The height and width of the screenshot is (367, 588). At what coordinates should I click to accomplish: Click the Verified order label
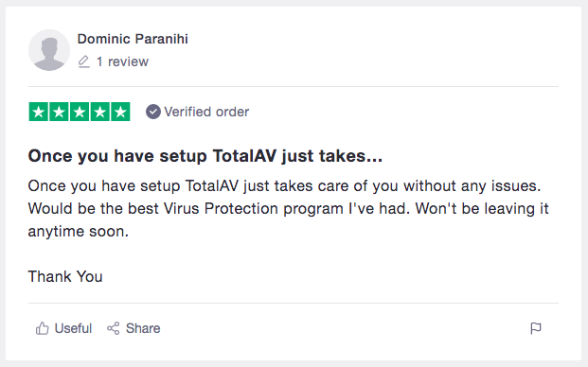(x=206, y=112)
